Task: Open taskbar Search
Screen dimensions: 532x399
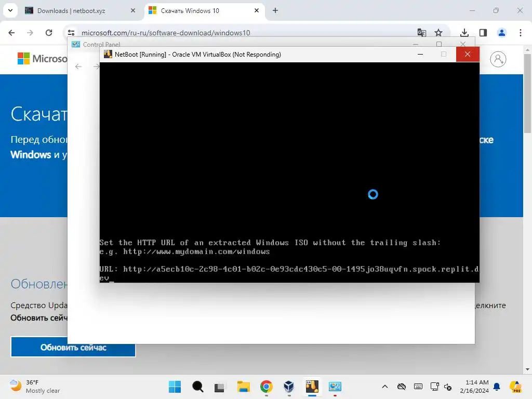Action: [x=197, y=387]
